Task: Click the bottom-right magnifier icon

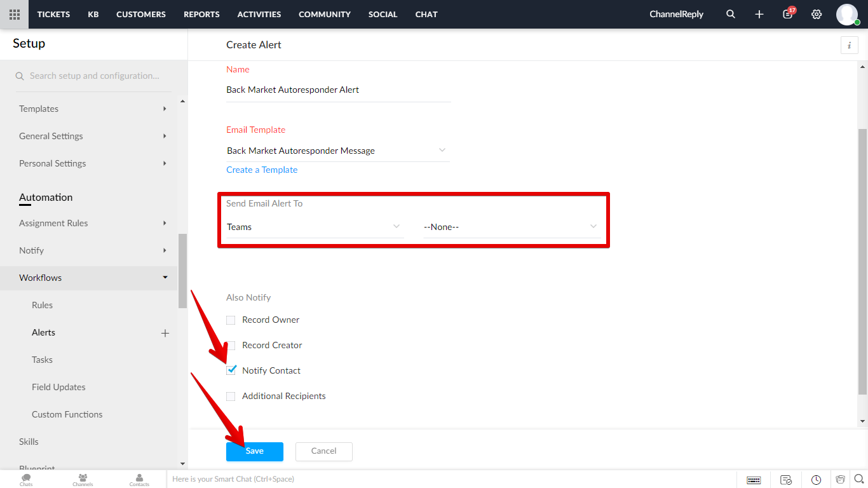Action: tap(859, 479)
